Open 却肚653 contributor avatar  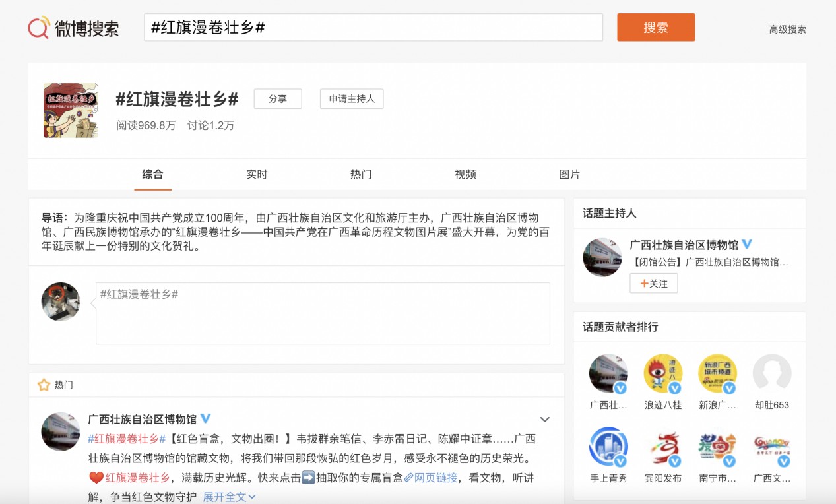pos(772,373)
